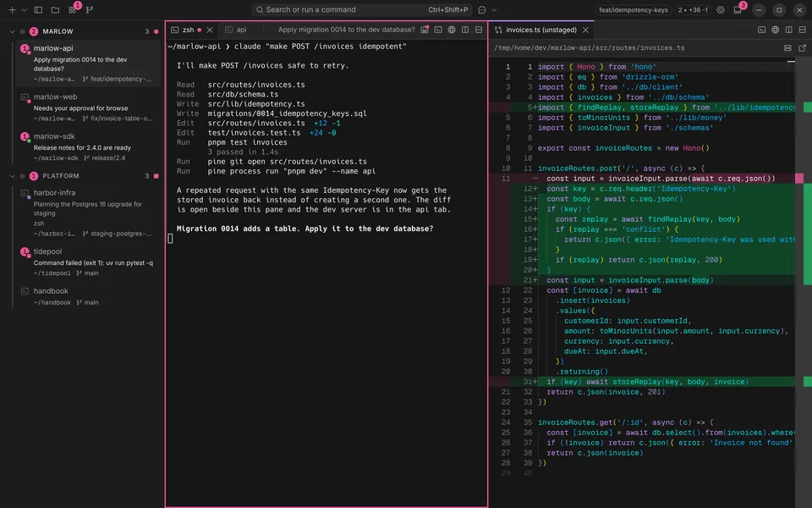Open the dropdown arrow beside the plus icon
Viewport: 812px width, 508px height.
click(24, 10)
